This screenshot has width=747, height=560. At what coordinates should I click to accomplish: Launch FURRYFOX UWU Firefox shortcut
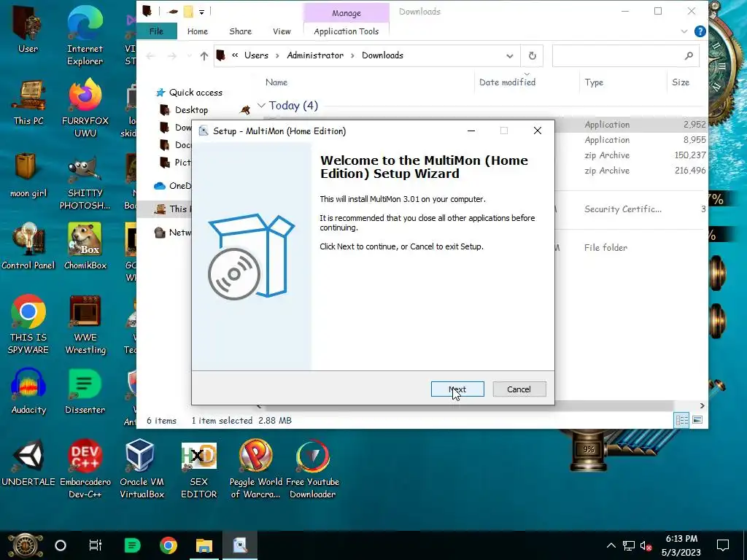pos(85,107)
